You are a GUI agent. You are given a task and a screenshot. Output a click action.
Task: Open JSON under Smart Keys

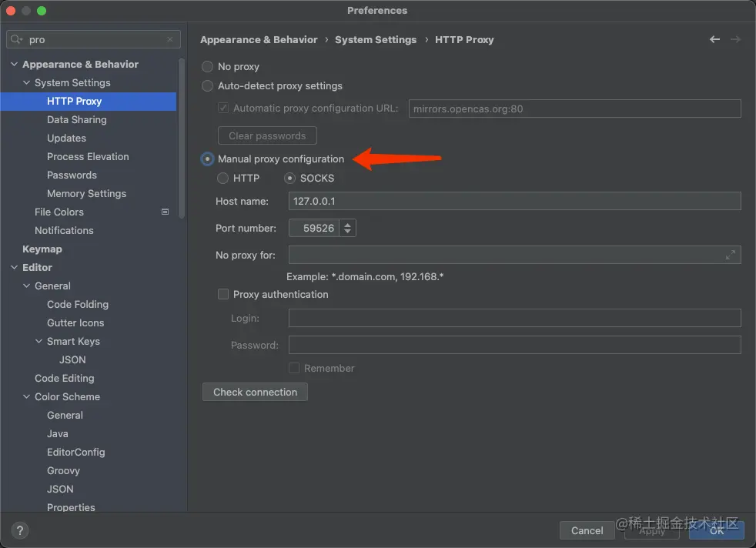73,360
